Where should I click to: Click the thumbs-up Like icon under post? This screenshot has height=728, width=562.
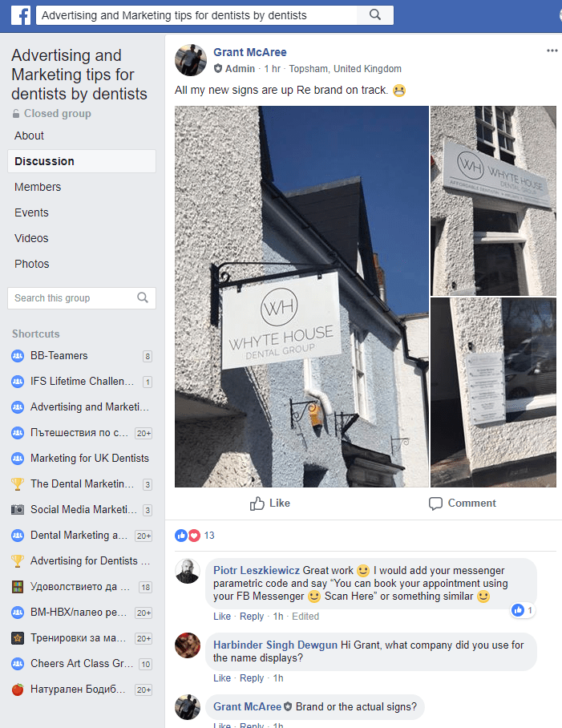click(x=257, y=504)
